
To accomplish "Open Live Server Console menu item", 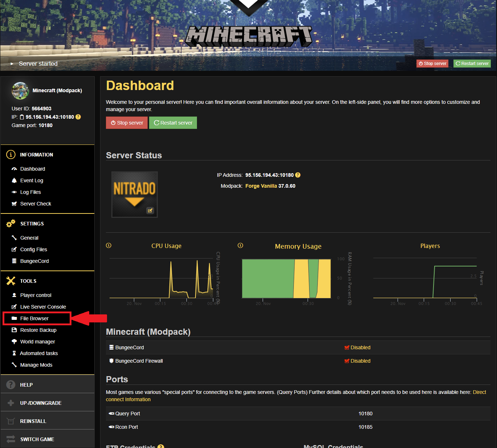I will click(x=43, y=307).
